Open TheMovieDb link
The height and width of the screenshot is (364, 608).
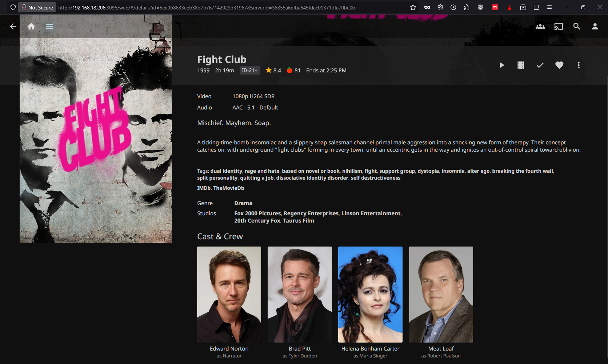point(229,188)
